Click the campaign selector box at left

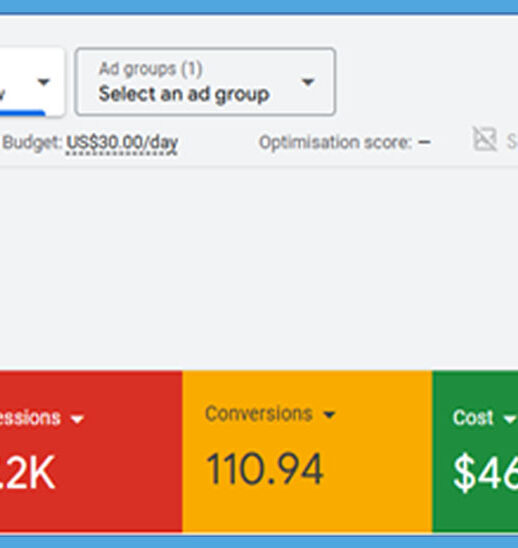(x=31, y=82)
